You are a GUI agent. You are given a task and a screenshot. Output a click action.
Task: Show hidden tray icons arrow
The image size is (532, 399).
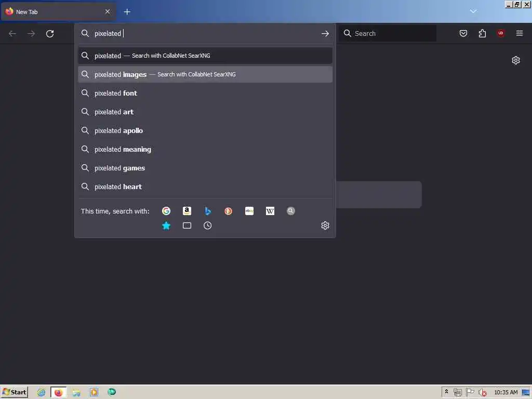pos(446,392)
